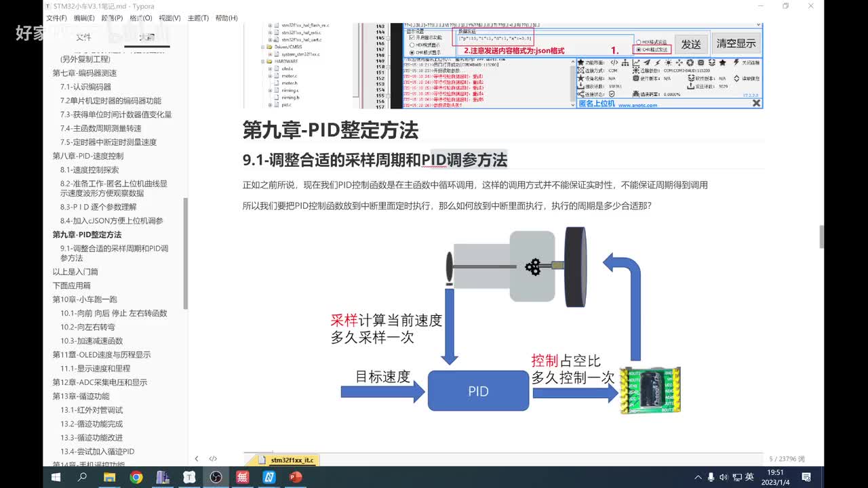Go to outline item 第七章-编码器测速
This screenshot has width=868, height=488.
(x=85, y=73)
